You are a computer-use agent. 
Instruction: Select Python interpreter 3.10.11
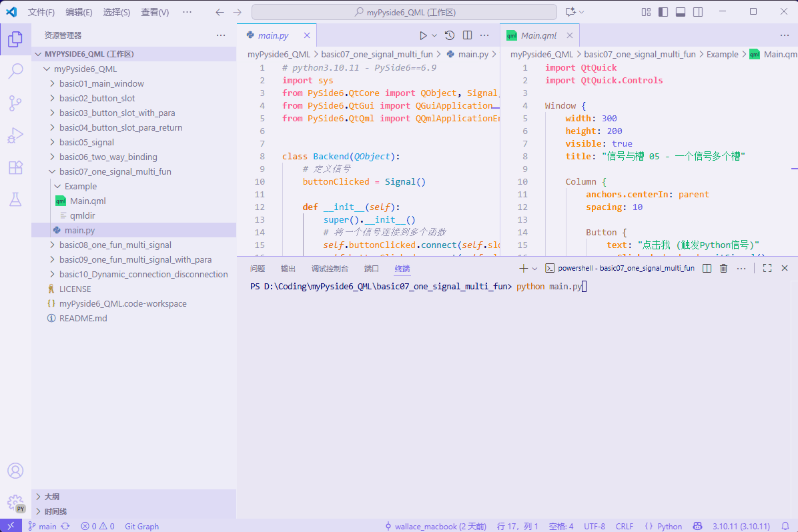[741, 527]
